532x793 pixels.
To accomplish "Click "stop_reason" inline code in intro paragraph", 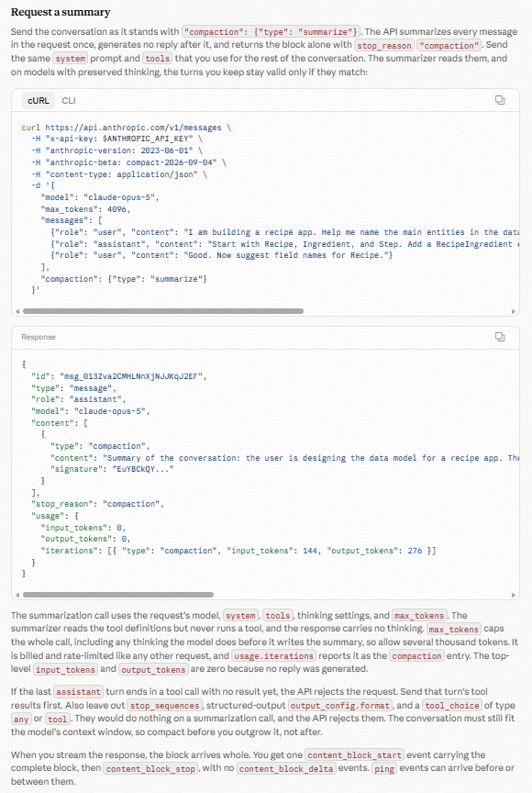I will 384,46.
